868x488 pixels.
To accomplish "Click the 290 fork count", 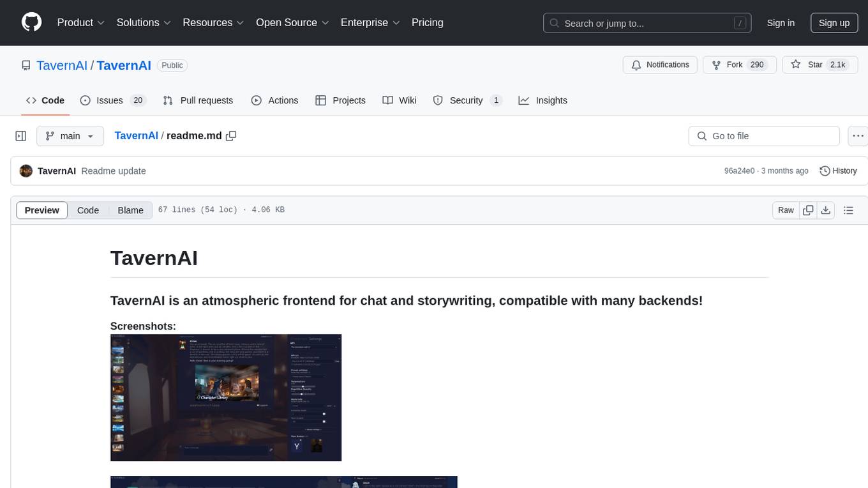I will (x=757, y=65).
